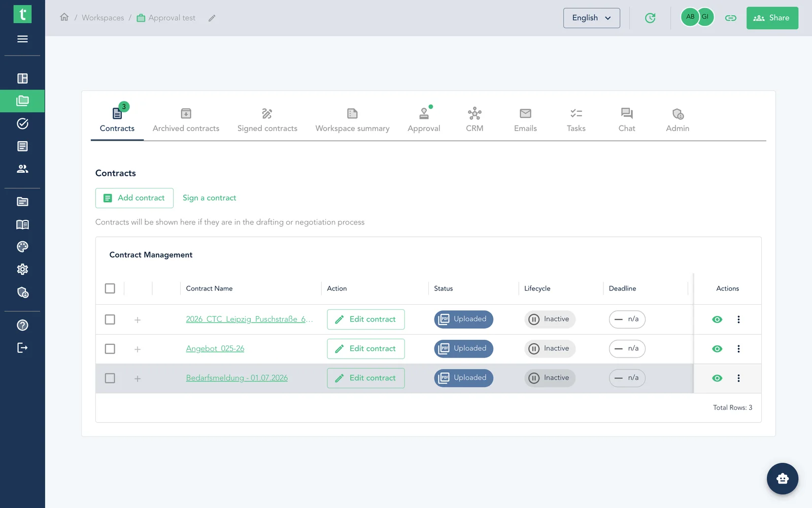Image resolution: width=812 pixels, height=508 pixels.
Task: Expand the Bedarfsmeldung row with plus
Action: pos(138,379)
